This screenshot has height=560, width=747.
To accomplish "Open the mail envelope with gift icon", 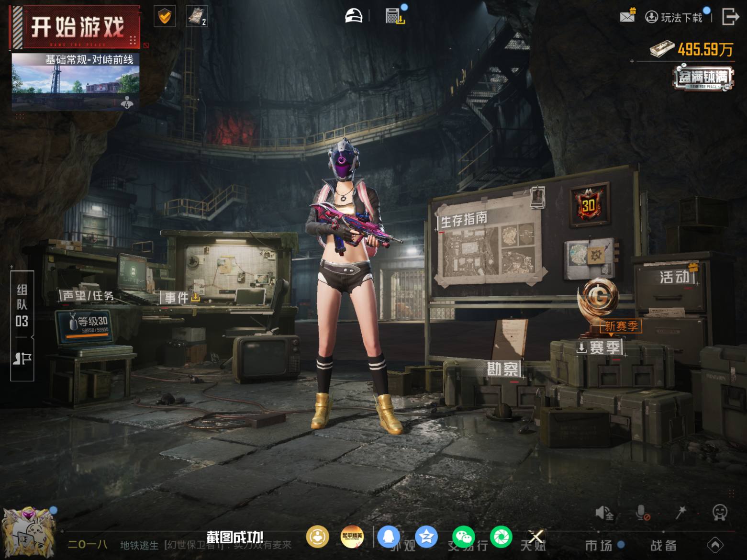I will pyautogui.click(x=627, y=16).
